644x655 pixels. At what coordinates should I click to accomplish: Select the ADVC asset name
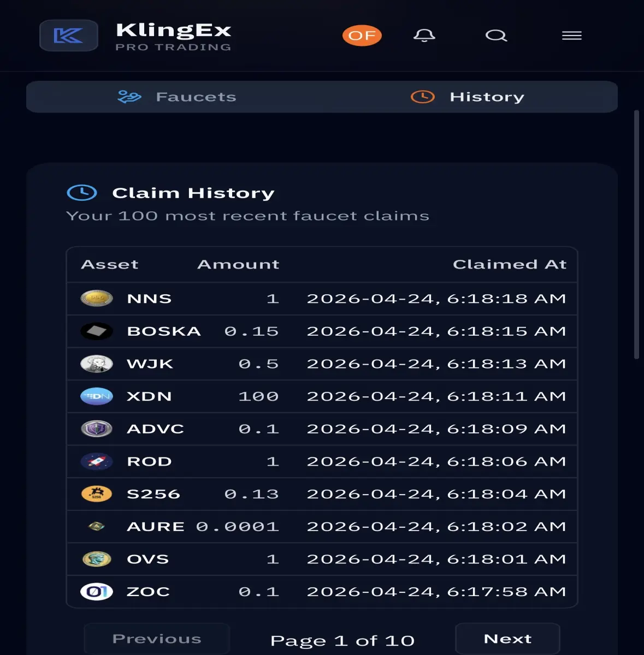155,429
